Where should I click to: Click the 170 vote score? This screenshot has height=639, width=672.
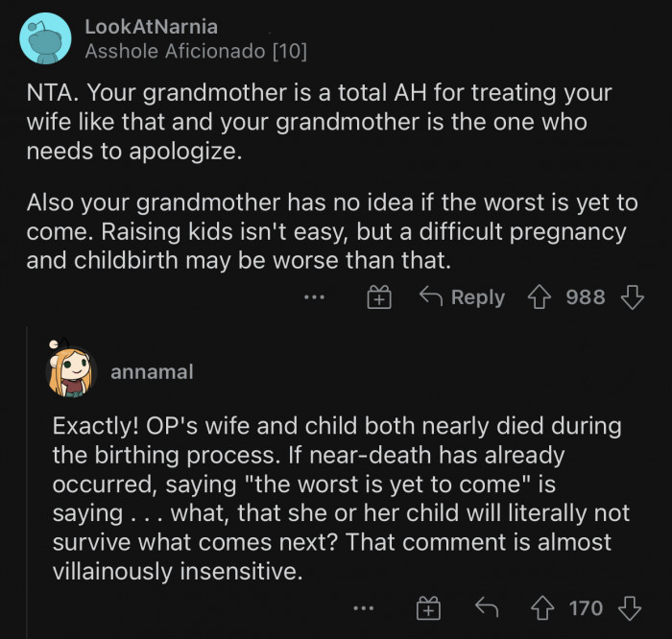click(x=585, y=607)
